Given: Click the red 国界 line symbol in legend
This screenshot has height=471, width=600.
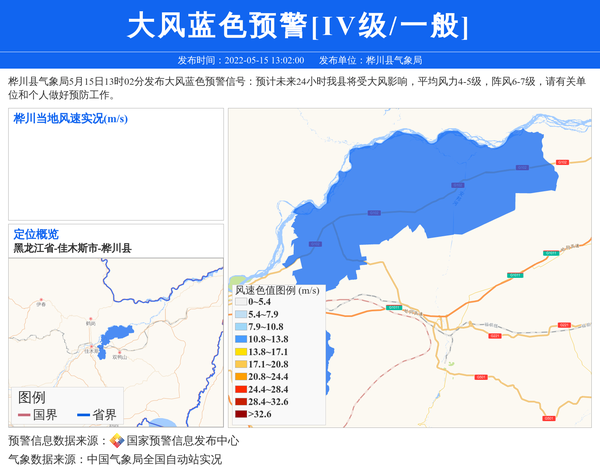Looking at the screenshot, I should click(24, 415).
